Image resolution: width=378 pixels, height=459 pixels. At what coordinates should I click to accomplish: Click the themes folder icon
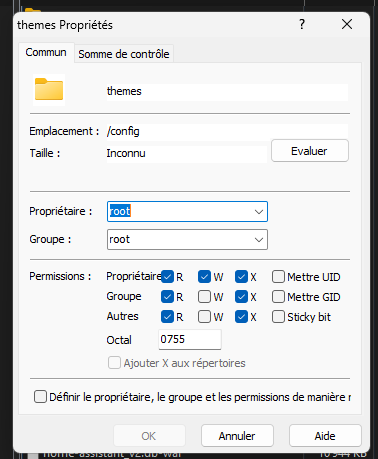[49, 90]
